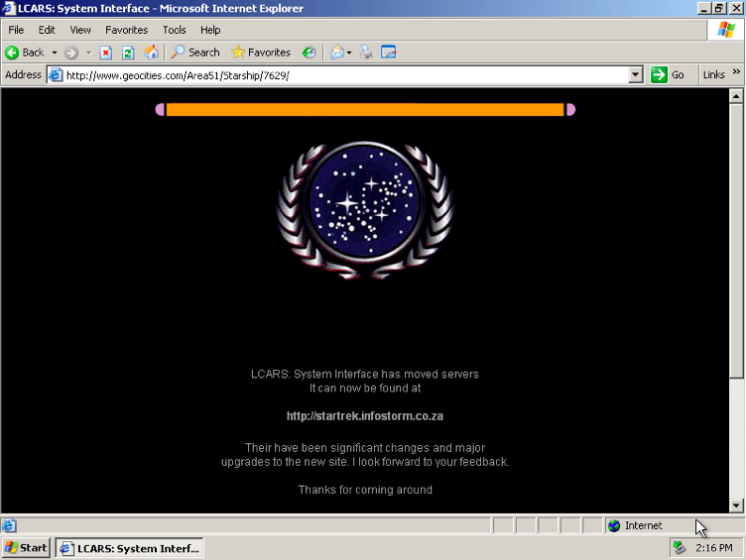
Task: Open the View menu
Action: (x=80, y=30)
